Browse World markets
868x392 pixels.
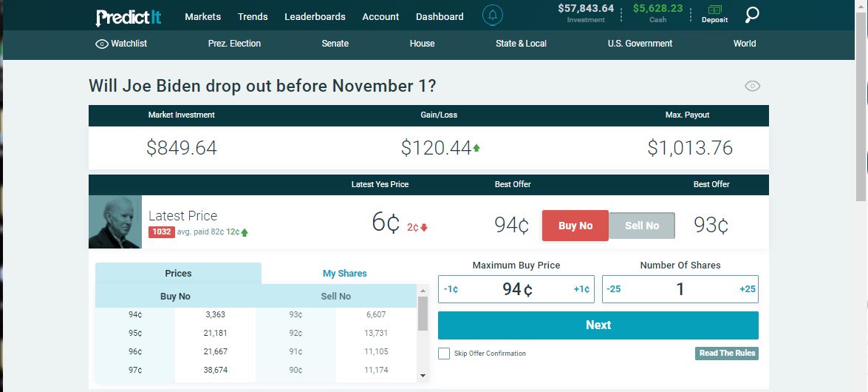[x=745, y=44]
